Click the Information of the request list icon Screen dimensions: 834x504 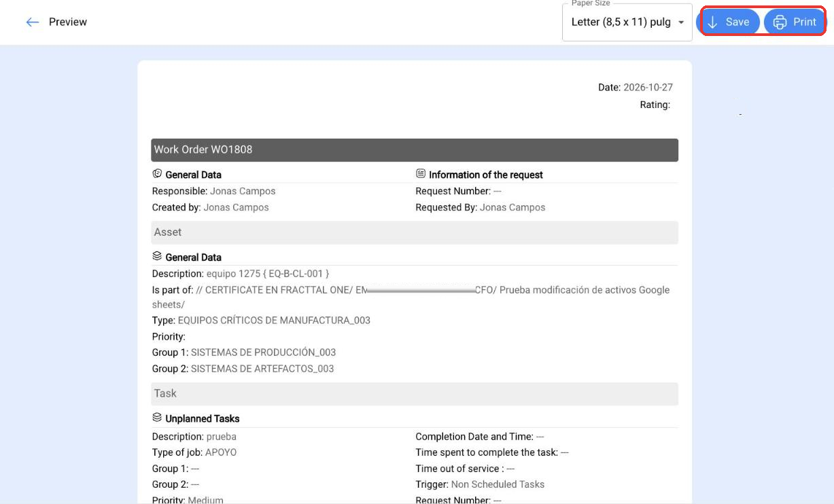point(421,174)
